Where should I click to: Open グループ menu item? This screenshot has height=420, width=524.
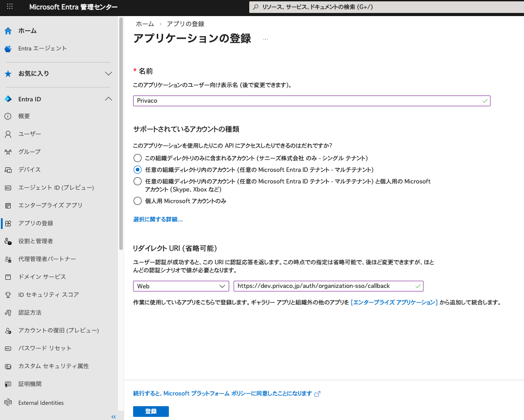pyautogui.click(x=29, y=152)
